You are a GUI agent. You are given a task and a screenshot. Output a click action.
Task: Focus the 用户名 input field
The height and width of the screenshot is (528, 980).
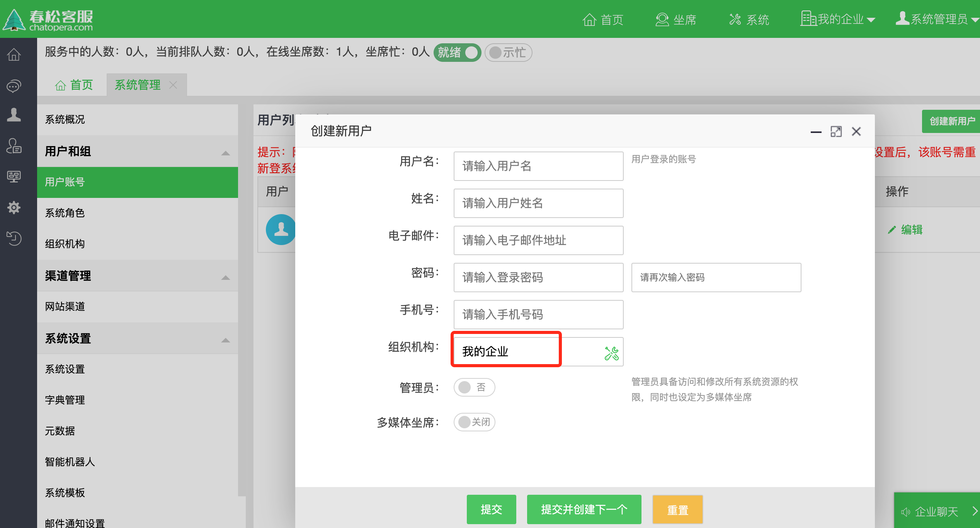coord(538,166)
